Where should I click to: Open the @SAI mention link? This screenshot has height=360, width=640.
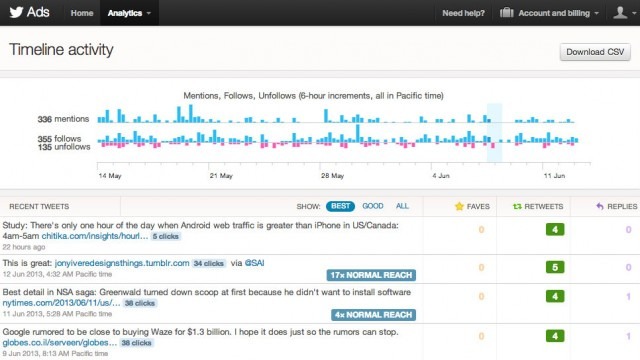254,263
